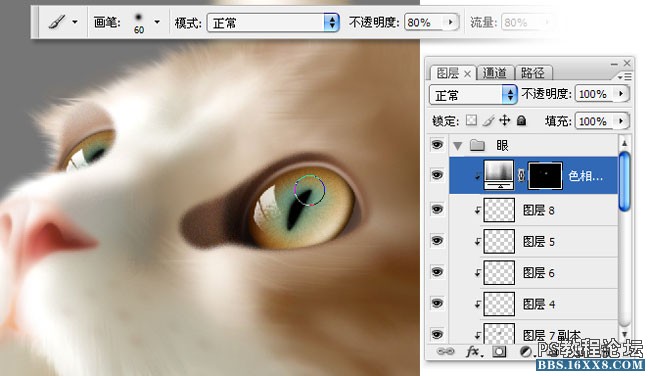Select 图层 4 thumbnail

pos(499,304)
